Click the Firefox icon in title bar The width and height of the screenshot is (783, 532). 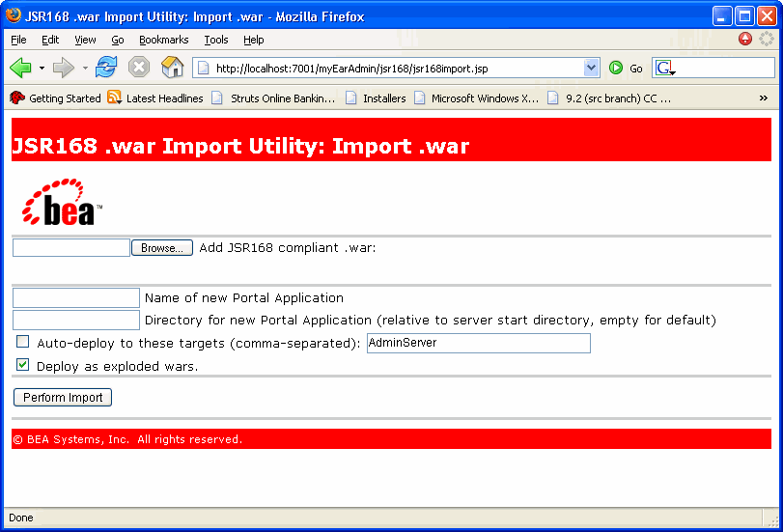click(x=13, y=15)
